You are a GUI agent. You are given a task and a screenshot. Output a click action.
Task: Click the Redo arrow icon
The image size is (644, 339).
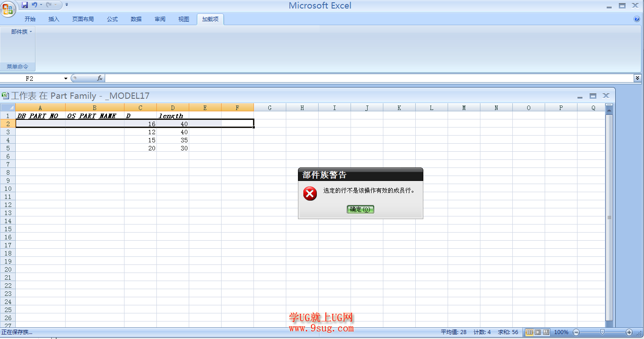pyautogui.click(x=49, y=5)
